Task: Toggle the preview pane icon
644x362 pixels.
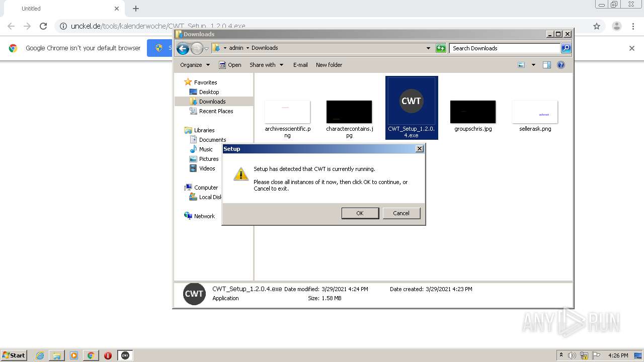Action: pyautogui.click(x=547, y=65)
